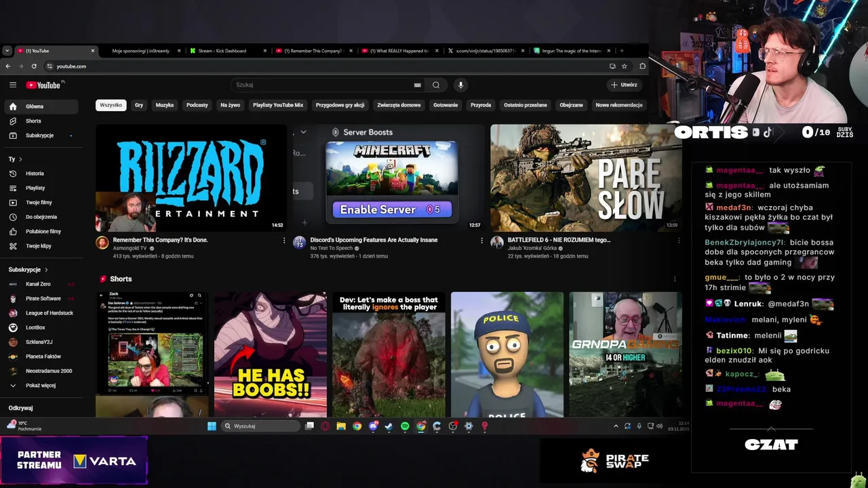868x488 pixels.
Task: Open Pirate Software subscription channel
Action: pyautogui.click(x=43, y=298)
